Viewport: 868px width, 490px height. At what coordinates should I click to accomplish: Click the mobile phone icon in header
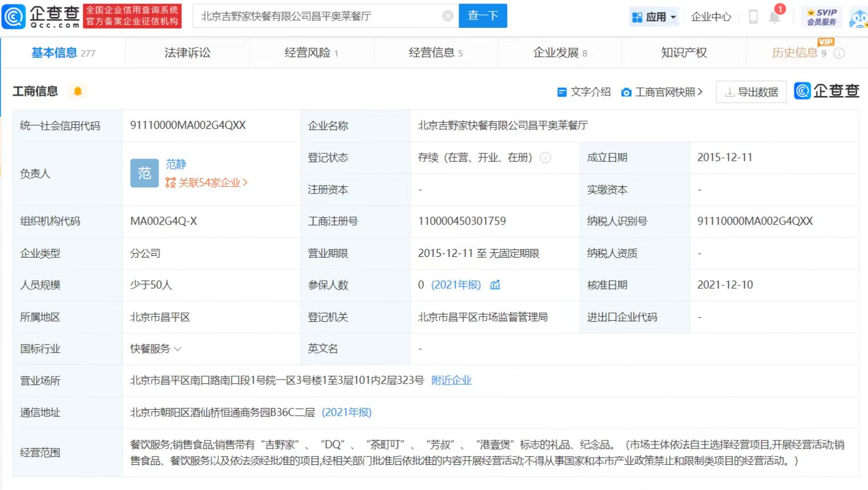click(x=753, y=17)
